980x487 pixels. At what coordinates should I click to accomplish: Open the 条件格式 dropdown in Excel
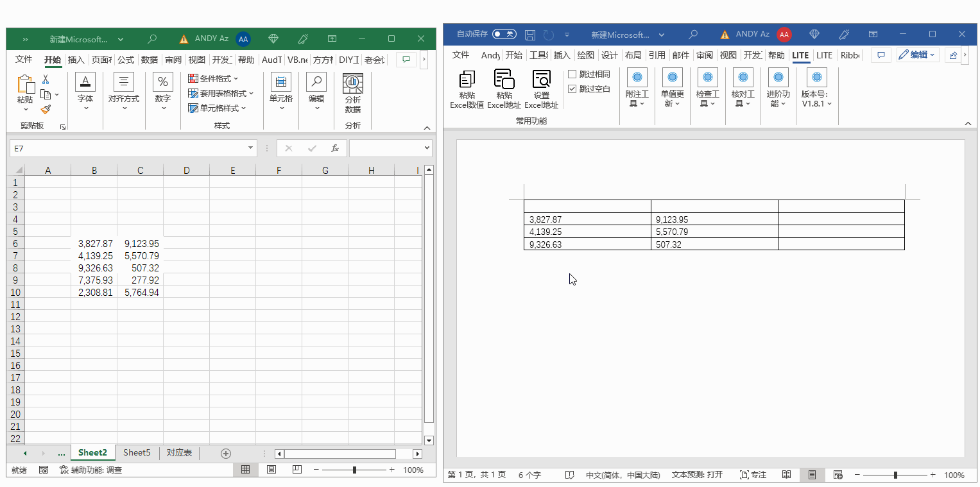tap(213, 78)
